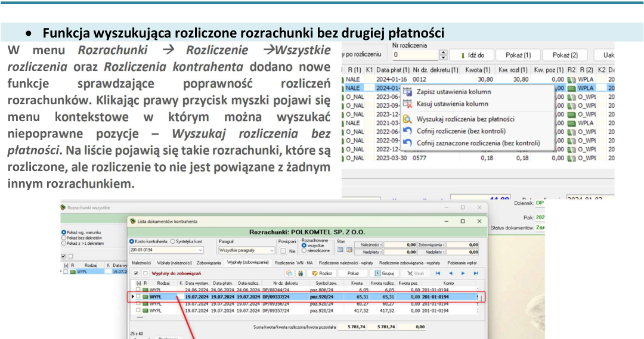Select Syntetyka kont radio button
644x339 pixels.
pyautogui.click(x=173, y=242)
